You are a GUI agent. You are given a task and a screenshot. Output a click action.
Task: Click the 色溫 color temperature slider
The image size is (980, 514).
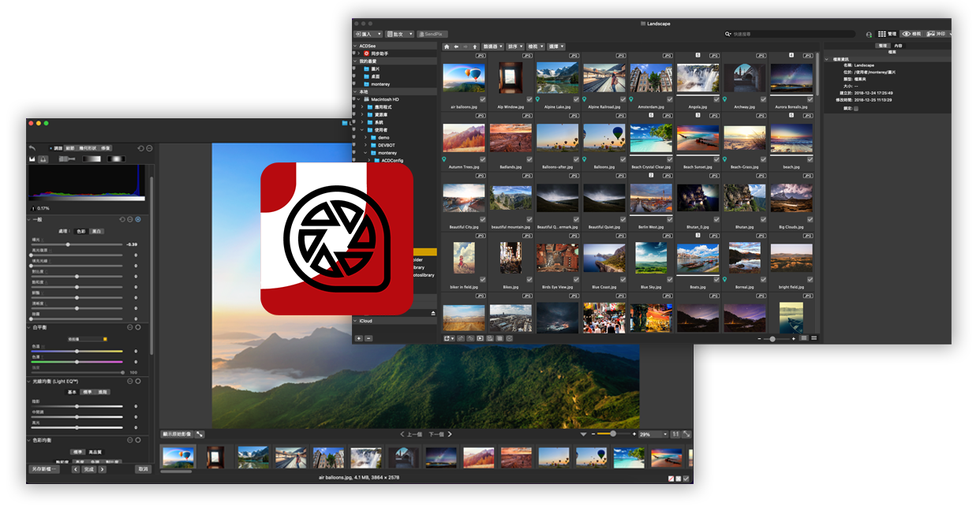[x=77, y=351]
